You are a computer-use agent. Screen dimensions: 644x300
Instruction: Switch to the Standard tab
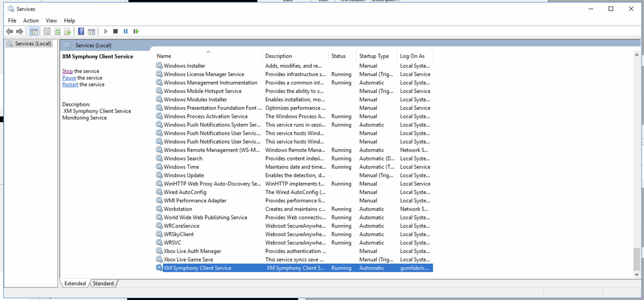[103, 283]
